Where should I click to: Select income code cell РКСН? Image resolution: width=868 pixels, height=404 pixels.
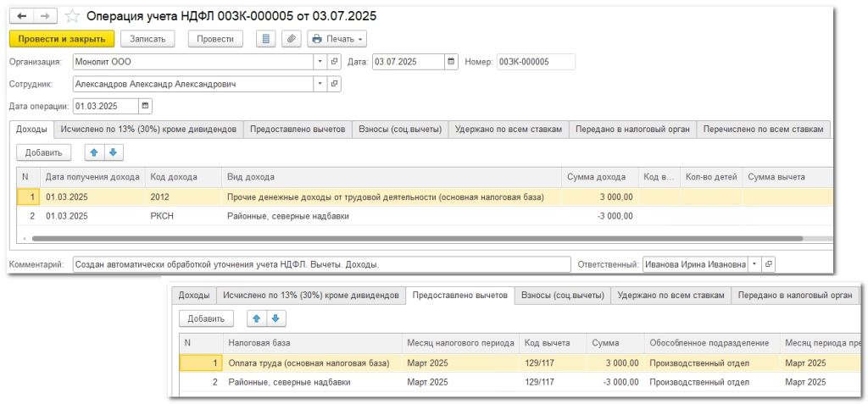[184, 216]
